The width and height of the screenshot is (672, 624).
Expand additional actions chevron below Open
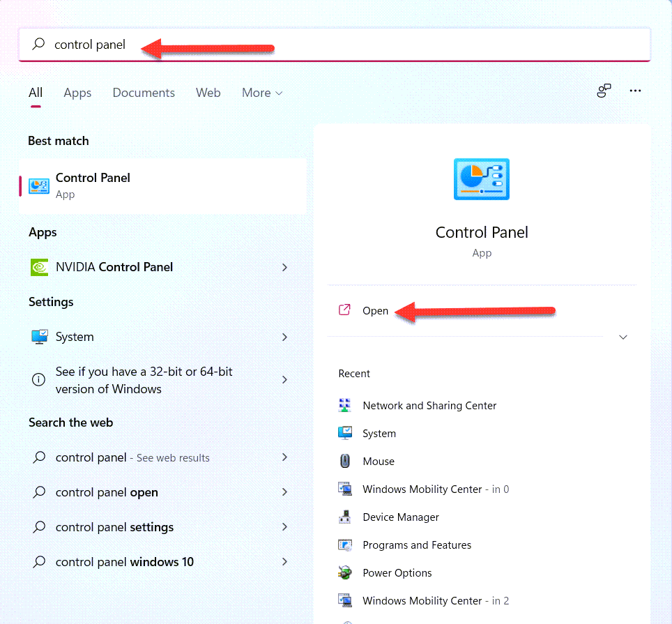coord(623,337)
